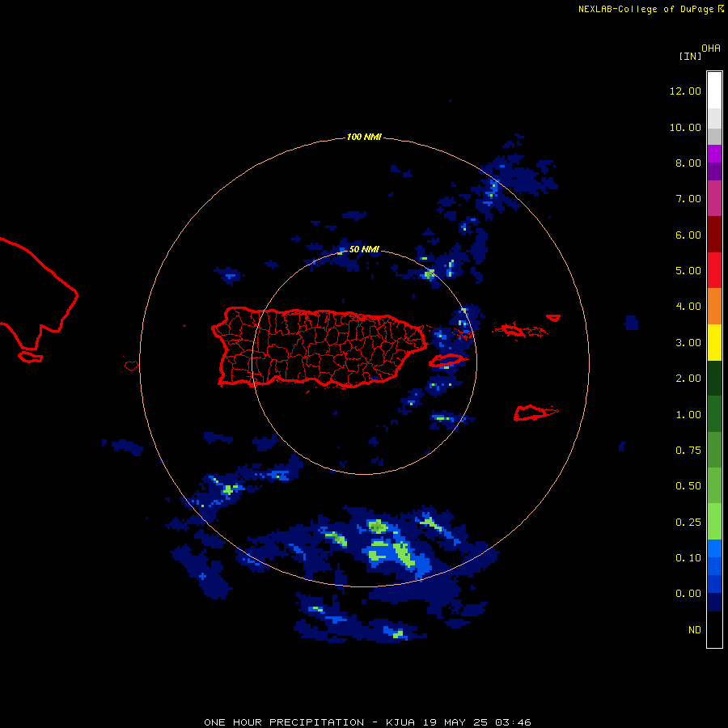Select the 2.00 legend value
The height and width of the screenshot is (728, 728).
pos(688,379)
